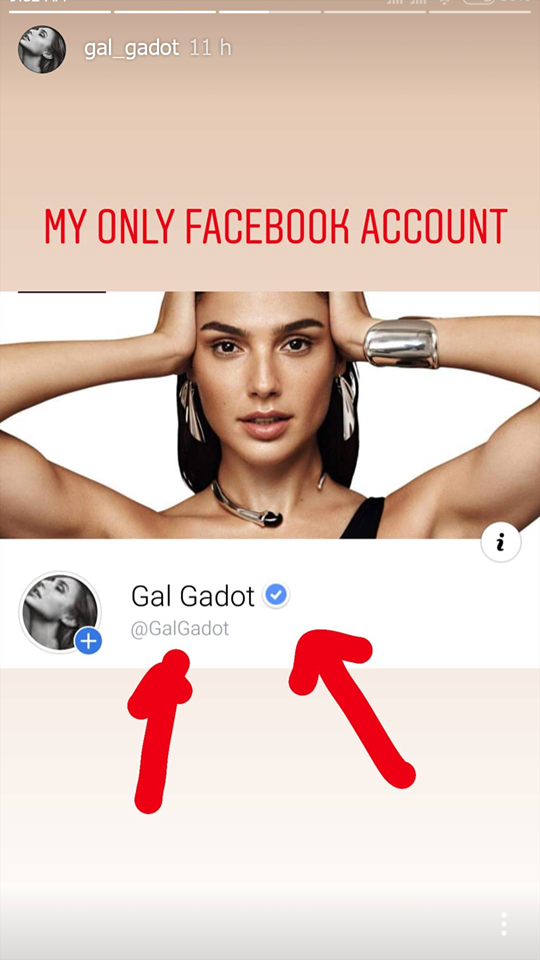Tap the gal_gadot username link

click(x=133, y=48)
